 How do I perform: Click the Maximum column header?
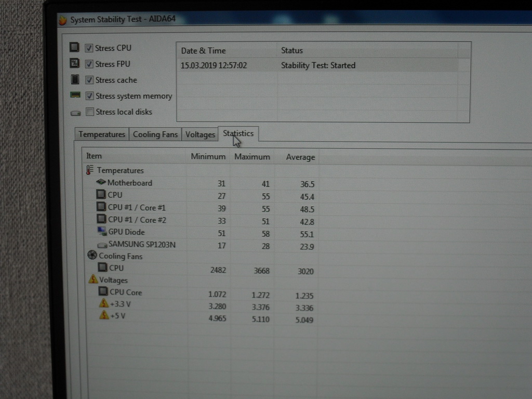252,156
